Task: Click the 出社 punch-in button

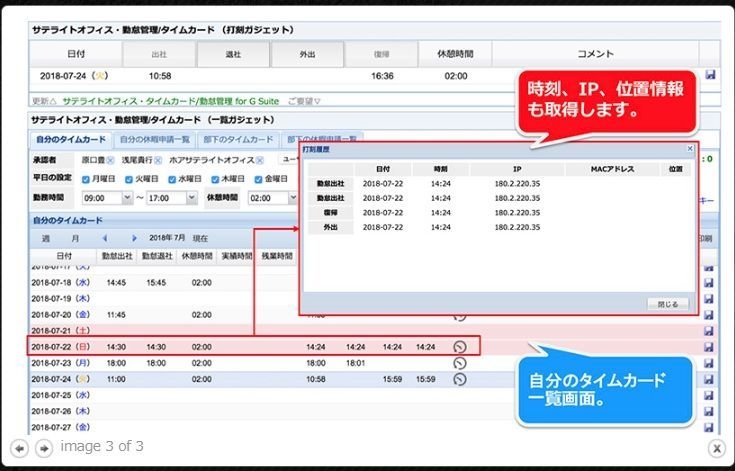Action: coord(159,54)
